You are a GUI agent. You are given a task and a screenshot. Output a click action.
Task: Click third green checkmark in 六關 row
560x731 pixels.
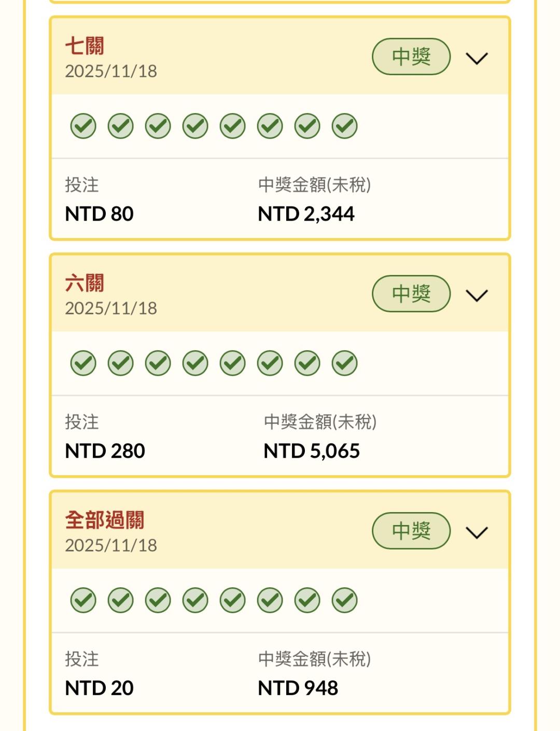point(158,363)
